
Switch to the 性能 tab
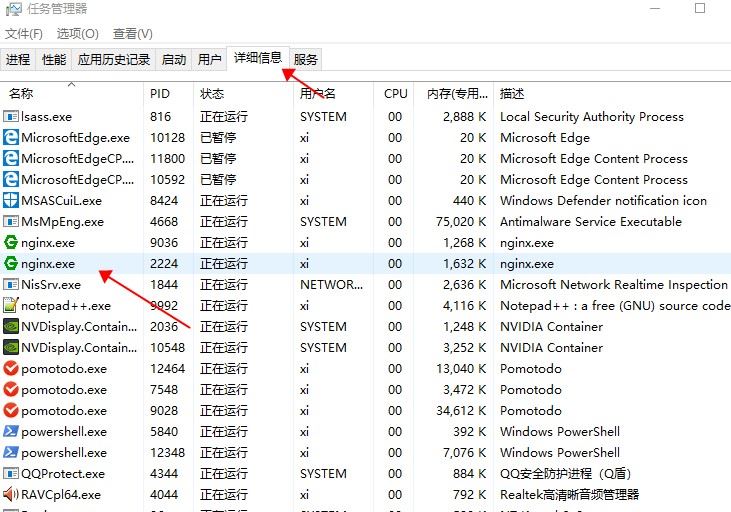tap(54, 60)
